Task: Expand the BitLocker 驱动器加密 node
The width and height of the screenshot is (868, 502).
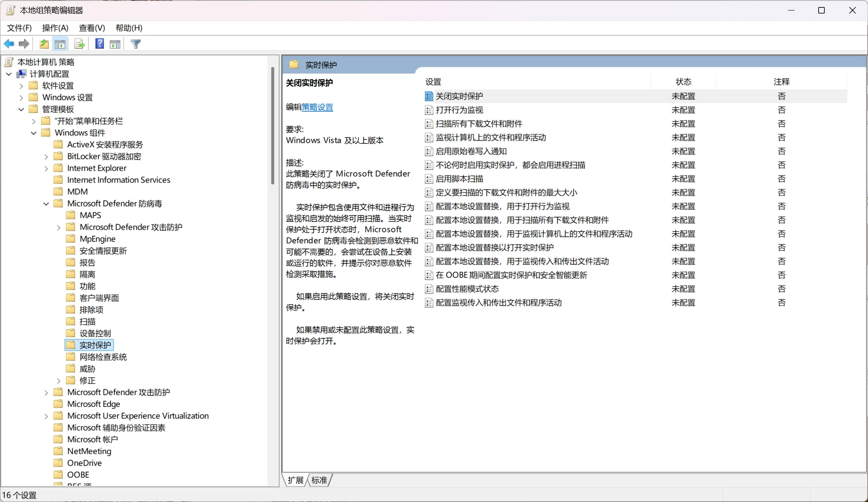Action: [x=46, y=156]
